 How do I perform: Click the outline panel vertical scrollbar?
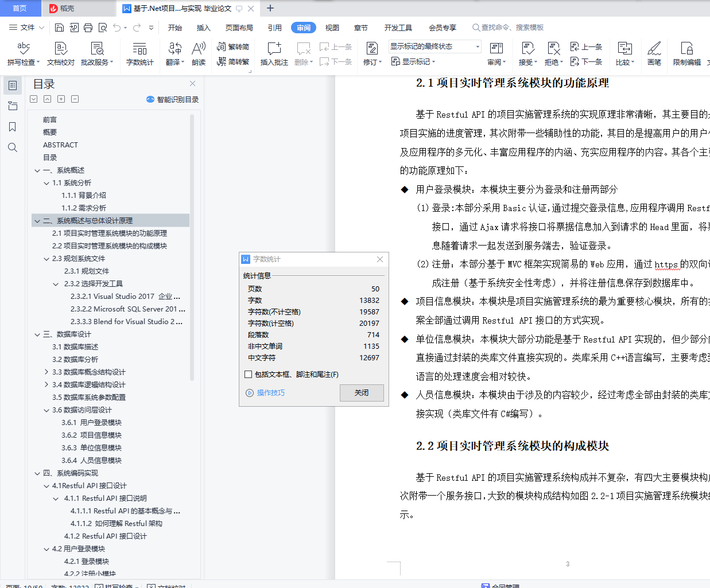click(x=192, y=247)
